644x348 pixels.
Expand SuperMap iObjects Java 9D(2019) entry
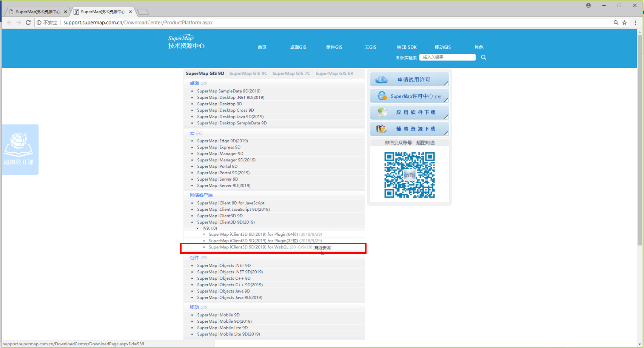230,297
